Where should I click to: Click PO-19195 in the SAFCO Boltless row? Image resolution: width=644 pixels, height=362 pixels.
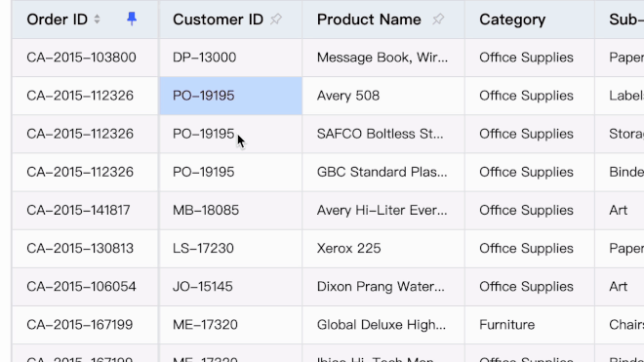[231, 134]
